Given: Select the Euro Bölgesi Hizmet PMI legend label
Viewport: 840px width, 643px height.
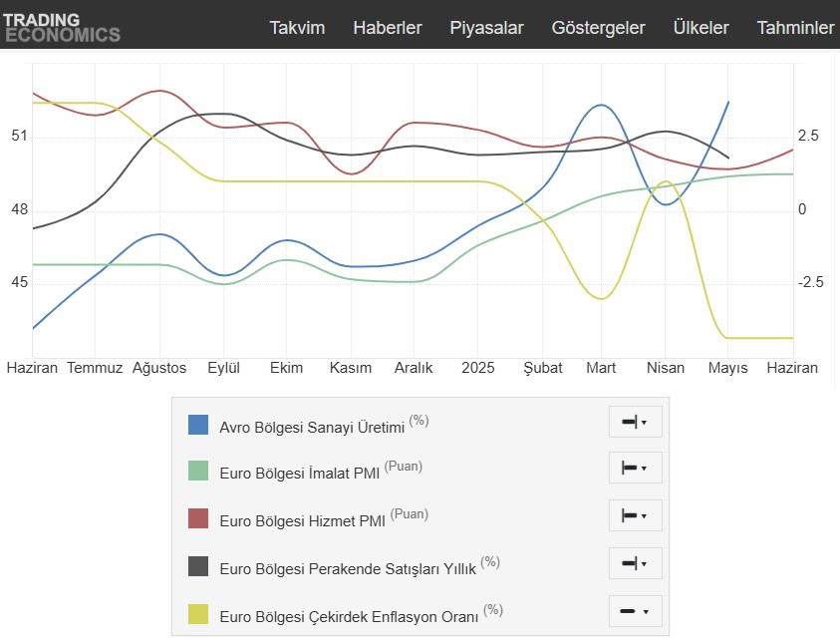Looking at the screenshot, I should [302, 520].
